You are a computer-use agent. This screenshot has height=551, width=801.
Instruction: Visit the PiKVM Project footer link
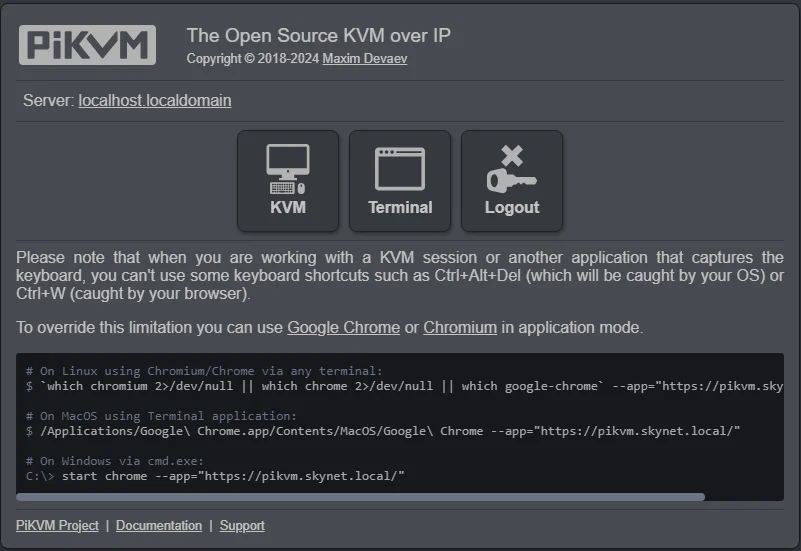tap(57, 525)
